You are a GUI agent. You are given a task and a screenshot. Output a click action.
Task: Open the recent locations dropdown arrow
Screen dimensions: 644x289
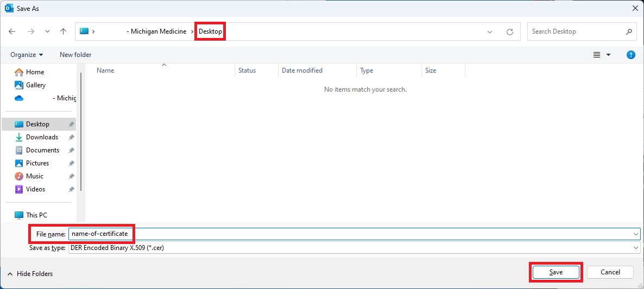click(47, 31)
